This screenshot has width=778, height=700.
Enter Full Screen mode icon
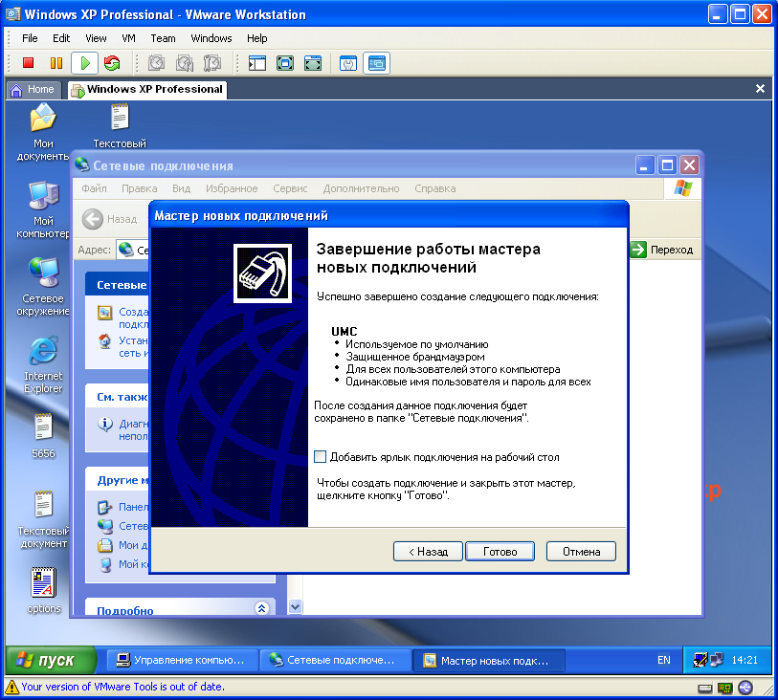[313, 63]
